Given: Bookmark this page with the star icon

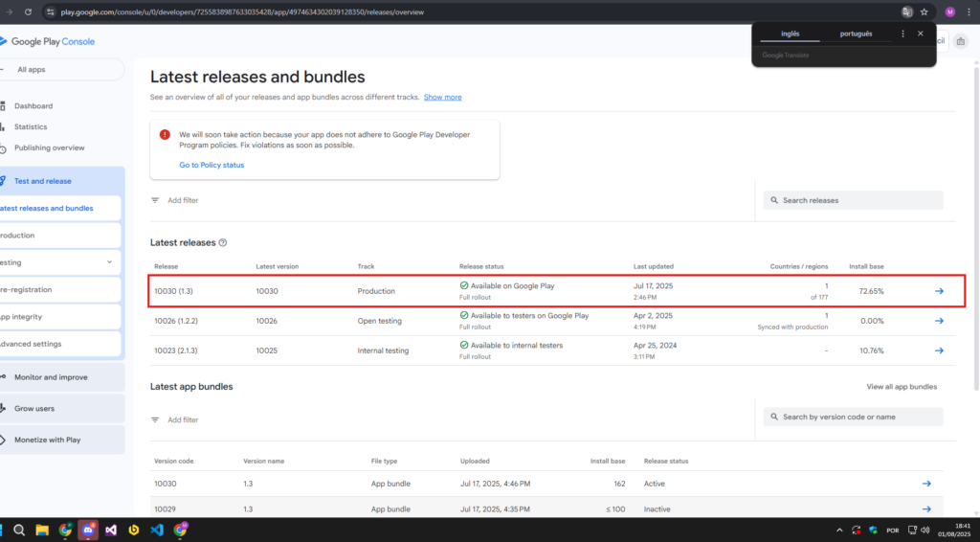Looking at the screenshot, I should click(x=924, y=12).
